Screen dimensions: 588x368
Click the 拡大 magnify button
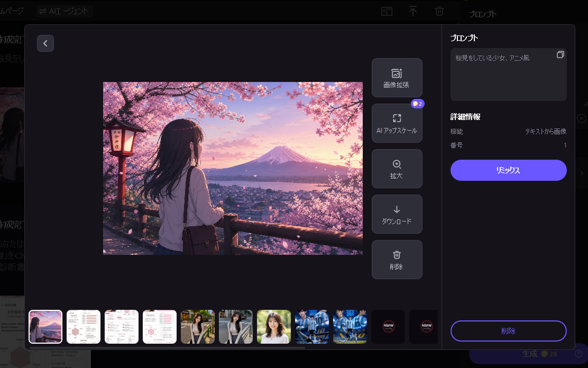pyautogui.click(x=397, y=169)
